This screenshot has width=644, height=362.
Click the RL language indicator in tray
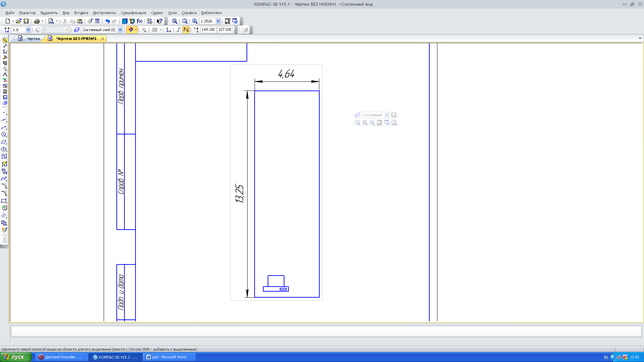[606, 357]
